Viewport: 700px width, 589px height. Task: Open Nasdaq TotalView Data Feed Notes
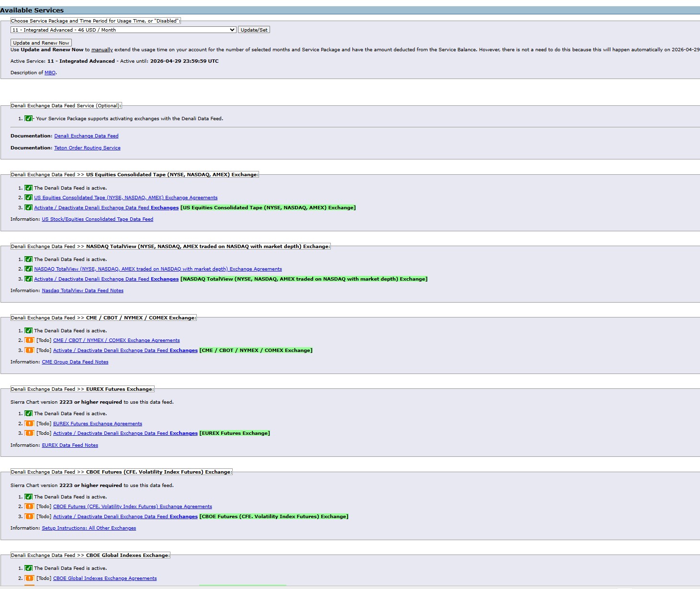(82, 291)
